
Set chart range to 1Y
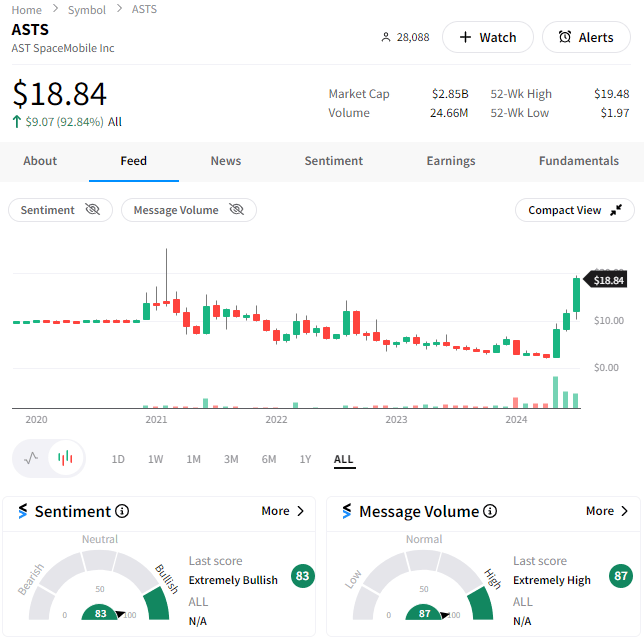coord(305,459)
